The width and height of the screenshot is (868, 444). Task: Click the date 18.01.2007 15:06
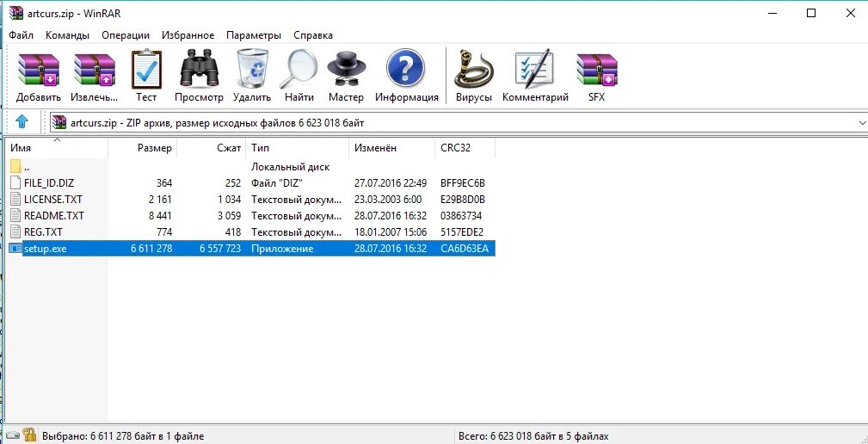[x=391, y=232]
